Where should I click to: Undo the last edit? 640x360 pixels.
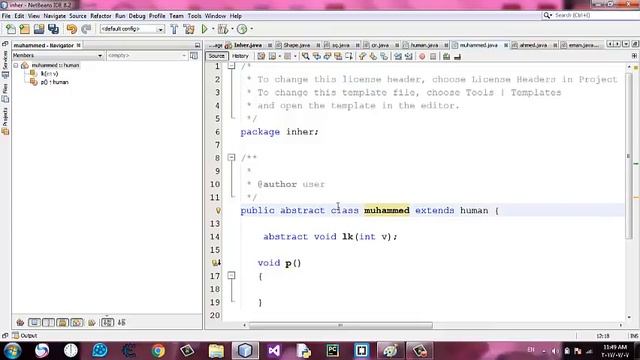point(71,29)
